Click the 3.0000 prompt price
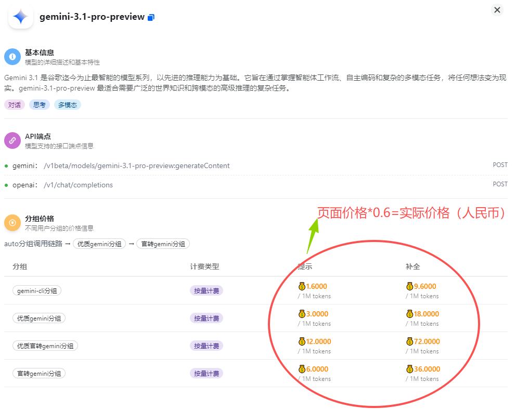This screenshot has height=420, width=516. pos(317,314)
